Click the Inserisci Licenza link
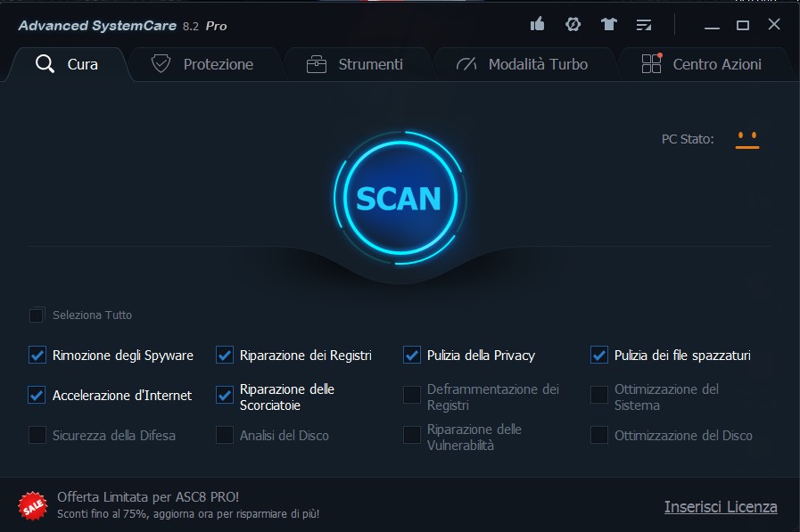 [721, 506]
